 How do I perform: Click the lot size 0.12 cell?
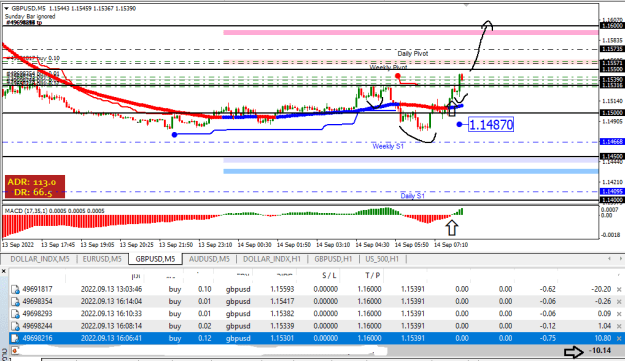coord(205,339)
